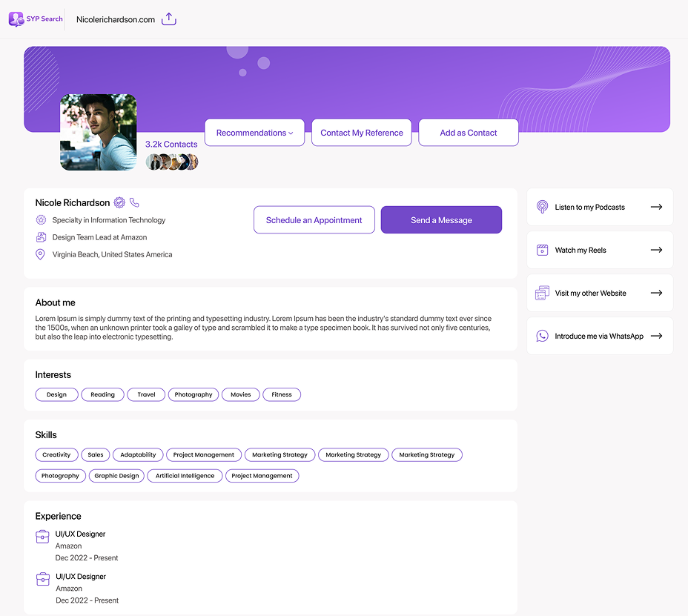Click the share icon beside Nicolerichardson.com
The height and width of the screenshot is (616, 688).
coord(169,20)
